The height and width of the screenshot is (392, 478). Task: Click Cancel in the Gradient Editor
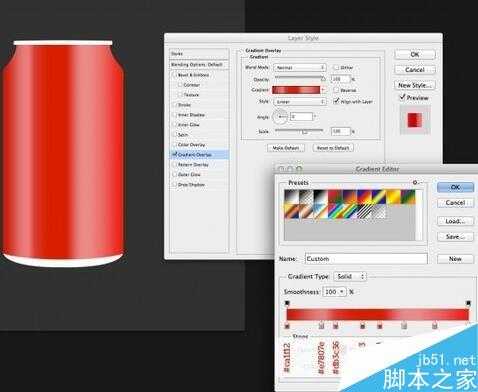coord(455,203)
